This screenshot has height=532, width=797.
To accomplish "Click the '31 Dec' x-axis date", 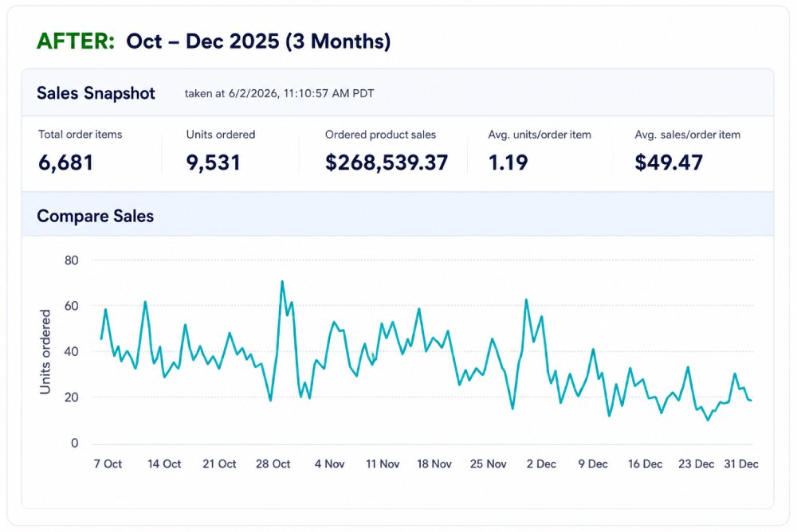I will pyautogui.click(x=741, y=464).
